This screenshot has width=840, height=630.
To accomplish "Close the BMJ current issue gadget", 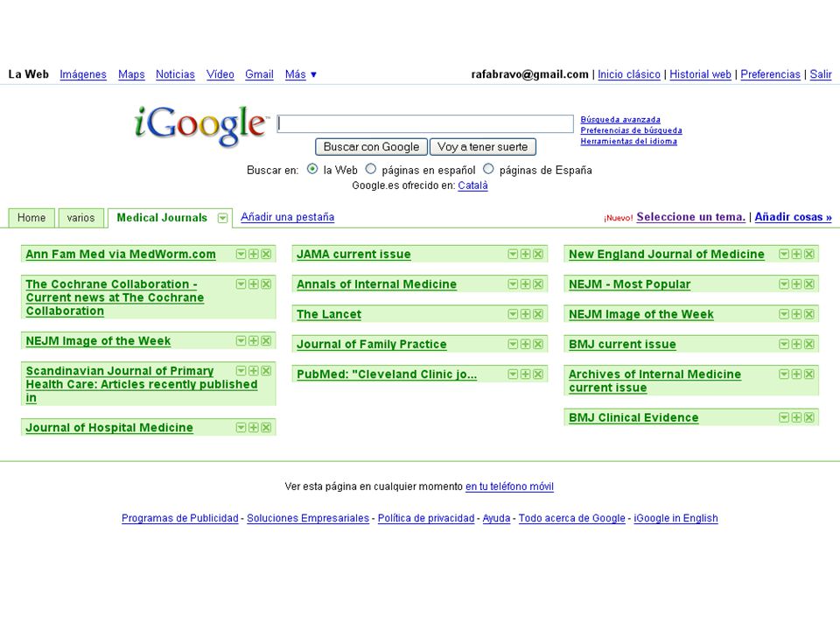I will point(808,344).
